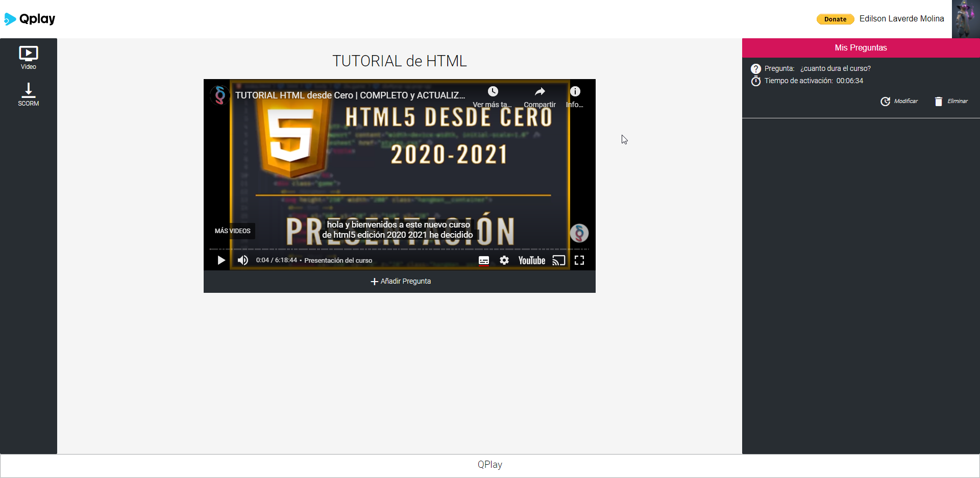The width and height of the screenshot is (980, 478).
Task: Click question text ¿cuanto dura el curso?
Action: coord(836,68)
